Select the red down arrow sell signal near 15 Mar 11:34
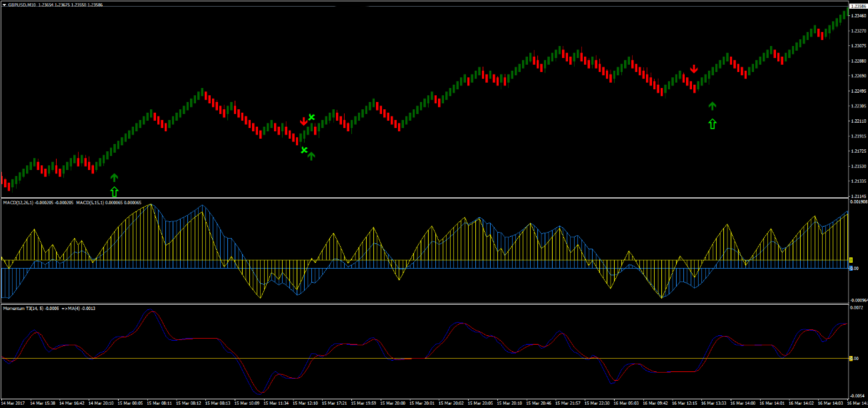 [x=304, y=121]
